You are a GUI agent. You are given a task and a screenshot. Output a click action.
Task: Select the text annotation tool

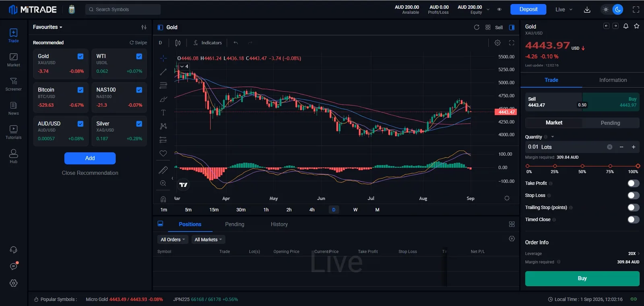pyautogui.click(x=163, y=113)
